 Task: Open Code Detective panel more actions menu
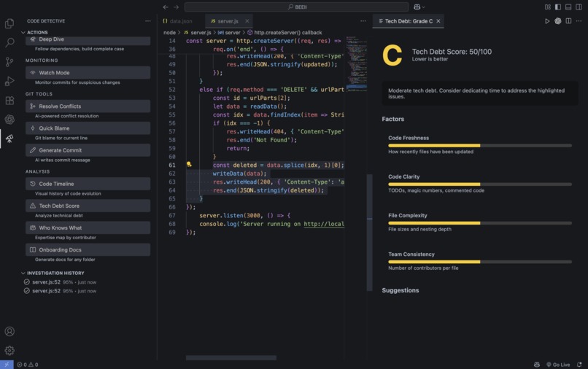tap(148, 21)
